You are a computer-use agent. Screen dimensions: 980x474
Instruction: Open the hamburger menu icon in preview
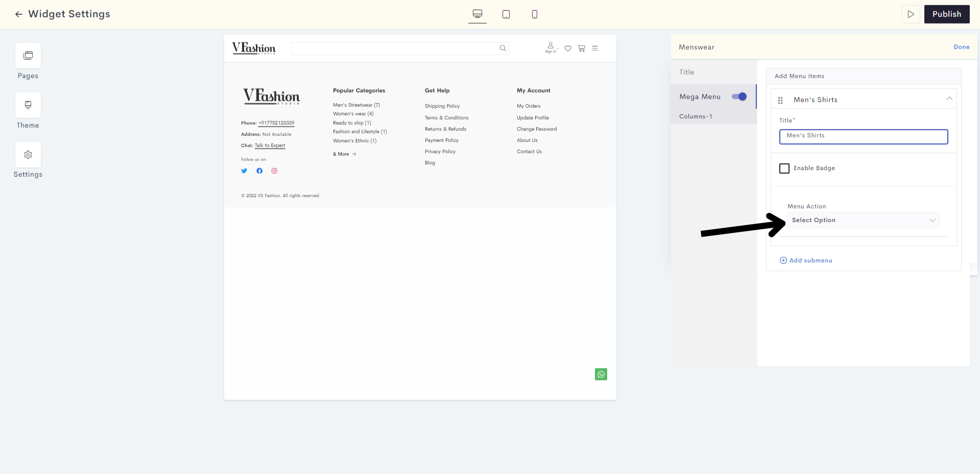595,48
